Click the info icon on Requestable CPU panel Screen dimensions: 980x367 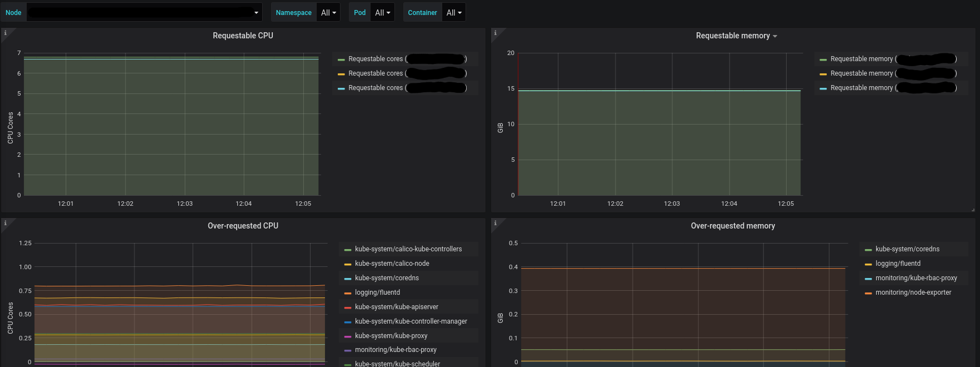6,33
